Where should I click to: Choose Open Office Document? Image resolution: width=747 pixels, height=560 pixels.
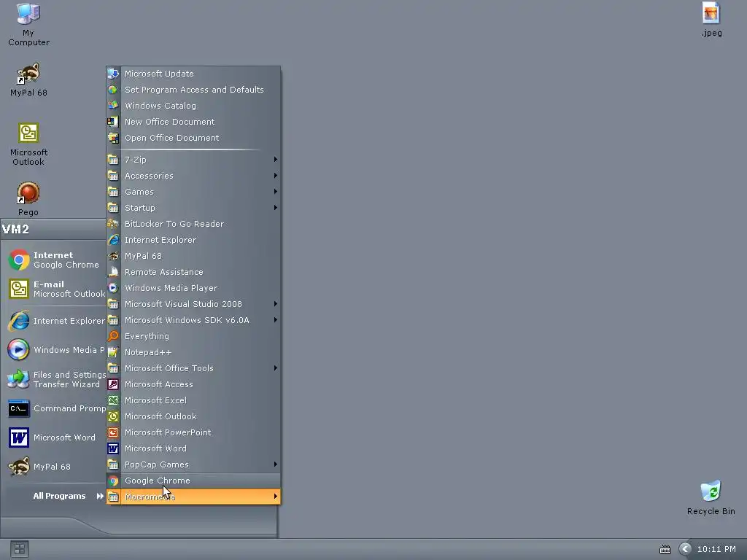193,138
